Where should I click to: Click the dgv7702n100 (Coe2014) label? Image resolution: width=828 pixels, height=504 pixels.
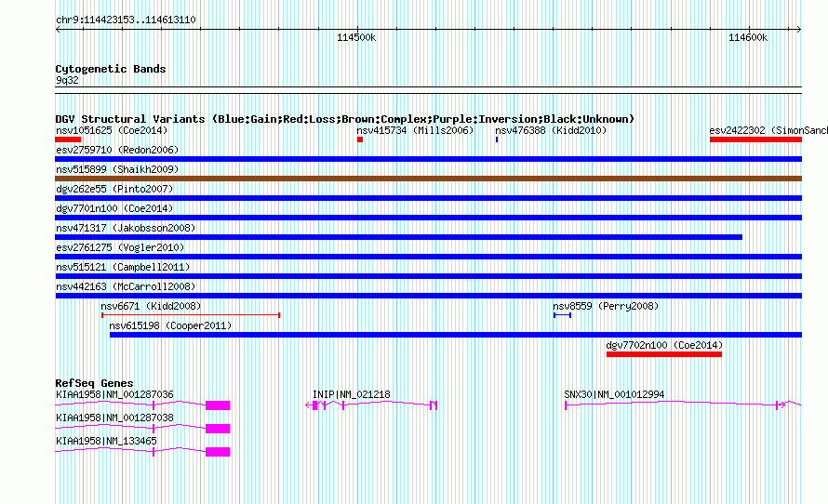pos(664,345)
